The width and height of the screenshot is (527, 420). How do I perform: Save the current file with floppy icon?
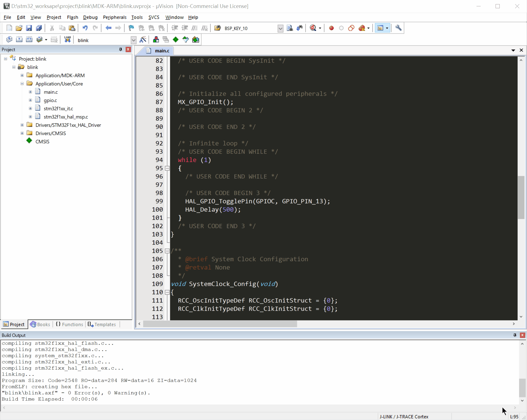click(29, 28)
